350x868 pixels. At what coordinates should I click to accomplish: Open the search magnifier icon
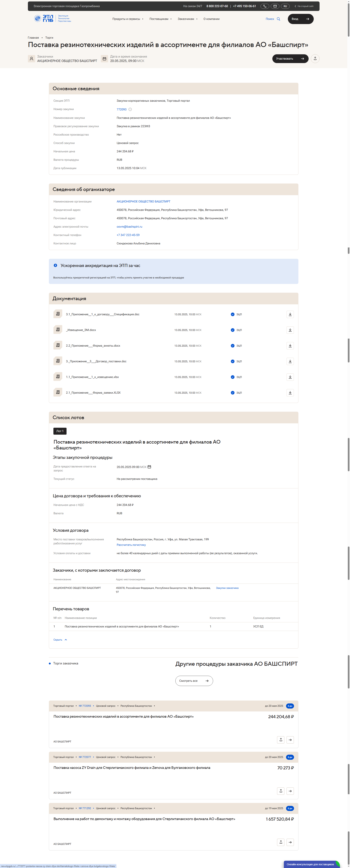[x=279, y=19]
